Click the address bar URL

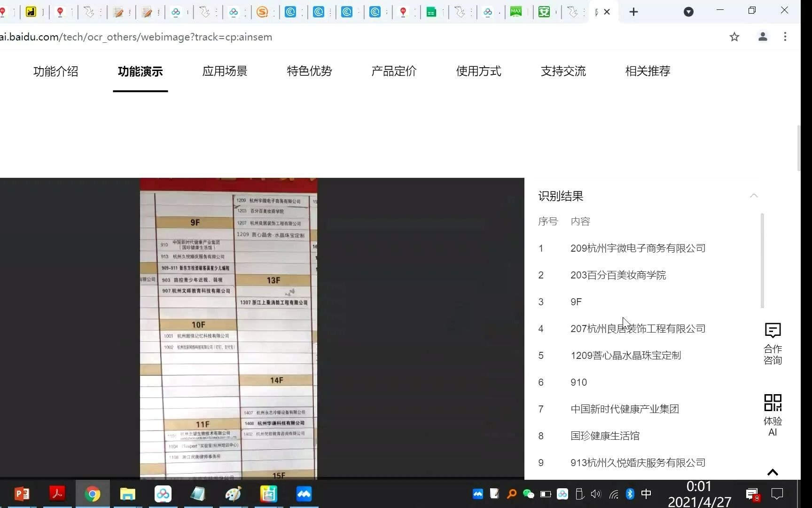point(136,37)
